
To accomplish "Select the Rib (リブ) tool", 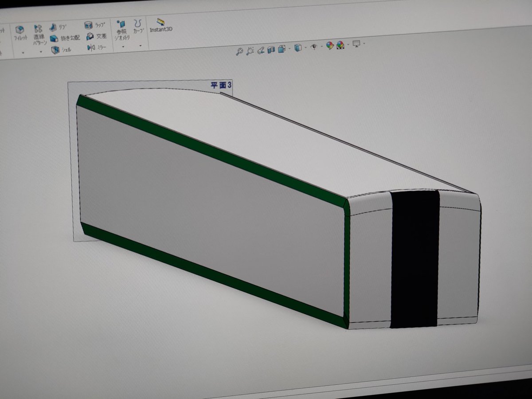I will click(x=59, y=27).
